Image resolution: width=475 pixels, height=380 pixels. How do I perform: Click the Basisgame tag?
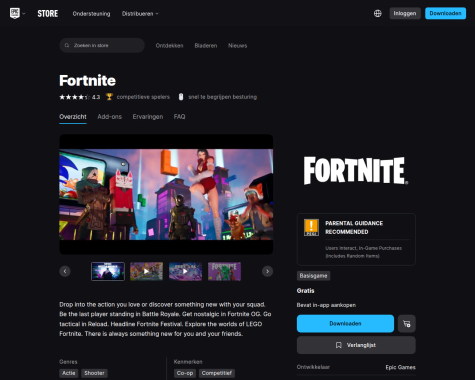[313, 276]
